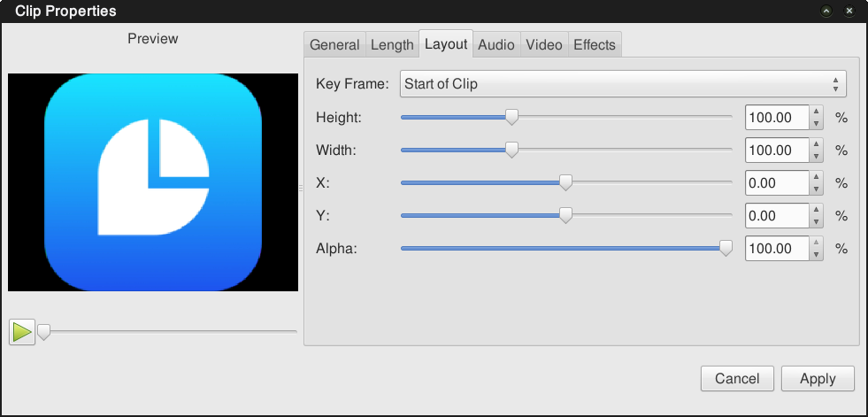Image resolution: width=868 pixels, height=417 pixels.
Task: Open the Key Frame dropdown
Action: 623,84
